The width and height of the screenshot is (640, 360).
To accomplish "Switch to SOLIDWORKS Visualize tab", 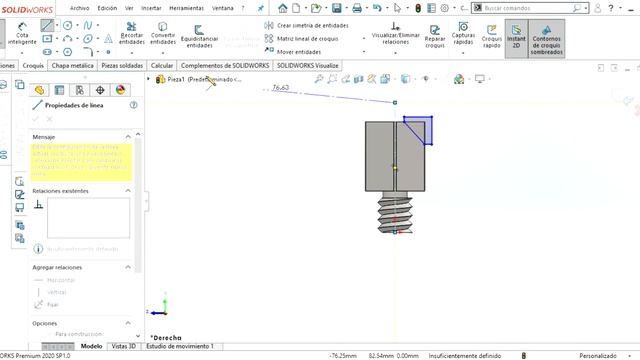I will click(x=307, y=65).
